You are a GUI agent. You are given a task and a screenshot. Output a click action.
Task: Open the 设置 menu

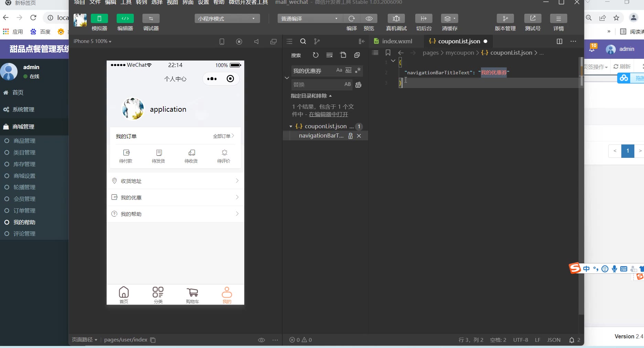pos(203,2)
